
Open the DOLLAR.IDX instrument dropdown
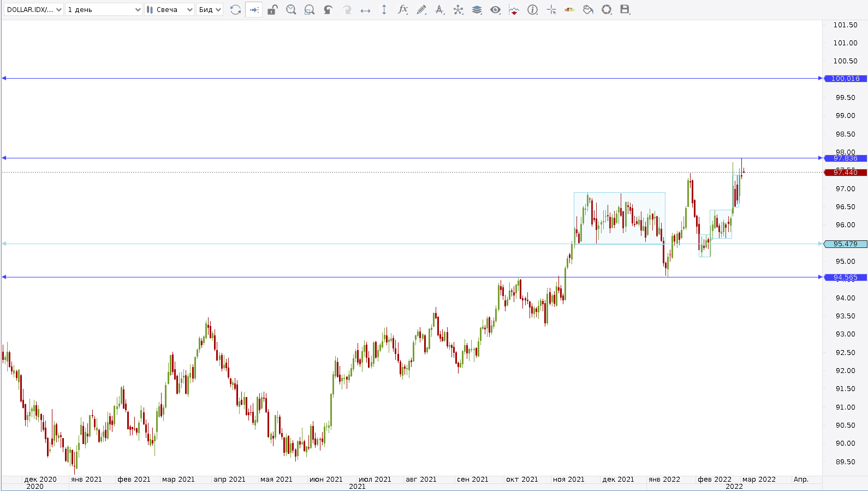pyautogui.click(x=34, y=10)
